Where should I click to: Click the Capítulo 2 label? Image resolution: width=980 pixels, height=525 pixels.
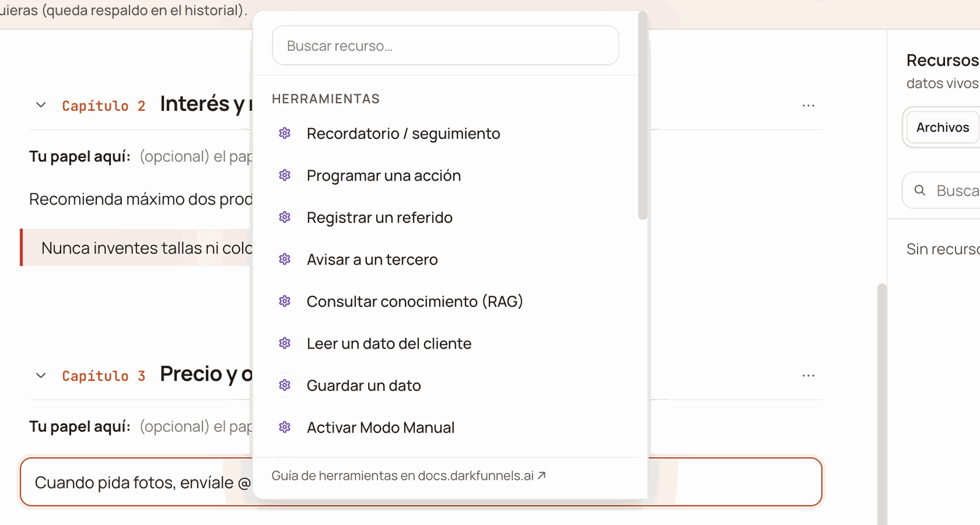coord(104,106)
